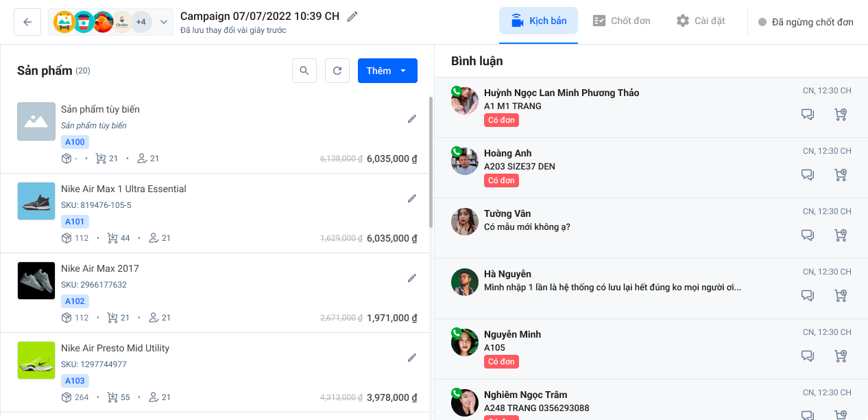Image resolution: width=868 pixels, height=420 pixels.
Task: Click the 'Có đơn' tag under Nguyễn Minh
Action: (501, 362)
